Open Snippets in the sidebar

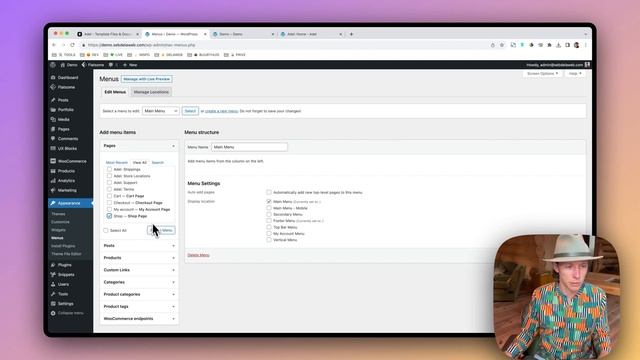[x=66, y=275]
